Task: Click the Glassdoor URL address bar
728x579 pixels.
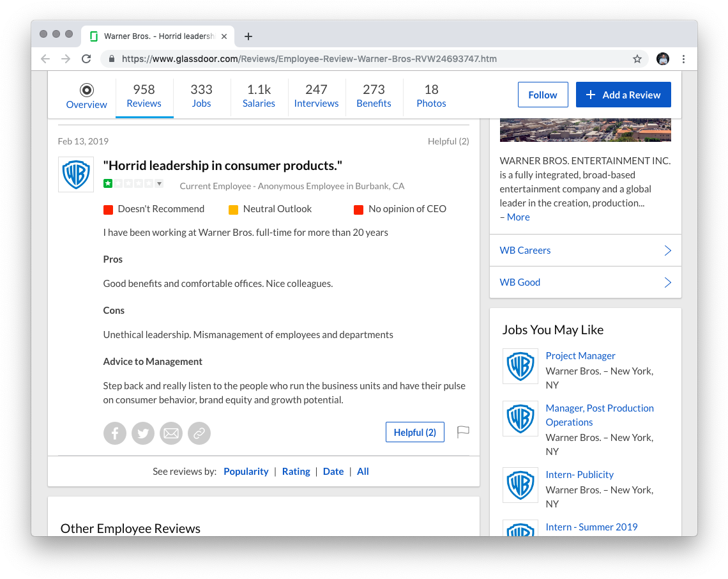Action: click(x=370, y=59)
